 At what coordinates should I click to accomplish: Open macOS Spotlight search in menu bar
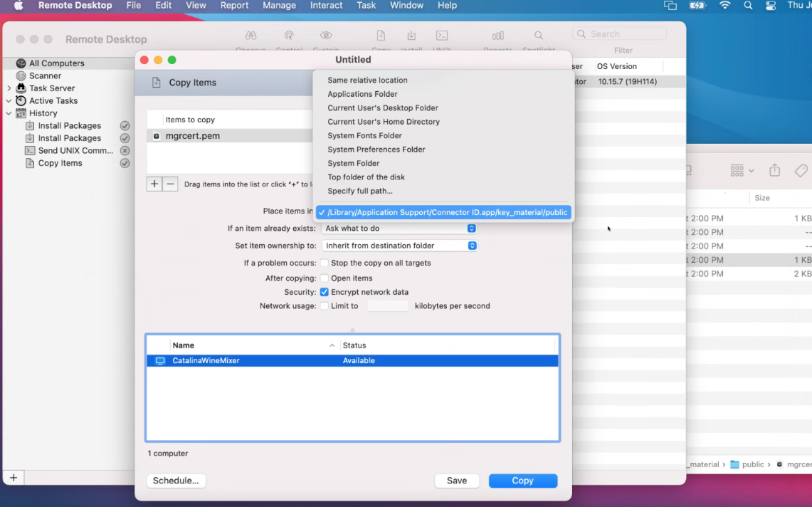[748, 6]
